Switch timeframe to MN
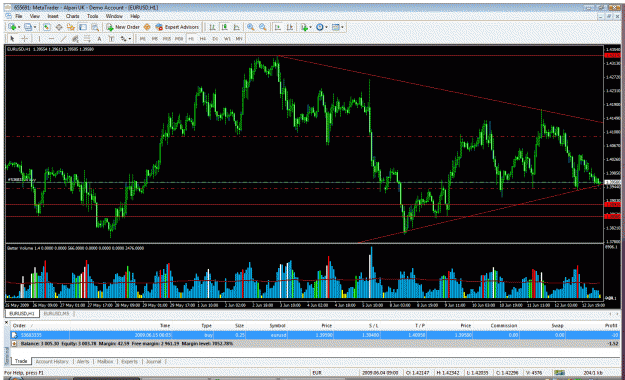This screenshot has width=625, height=380. [239, 39]
